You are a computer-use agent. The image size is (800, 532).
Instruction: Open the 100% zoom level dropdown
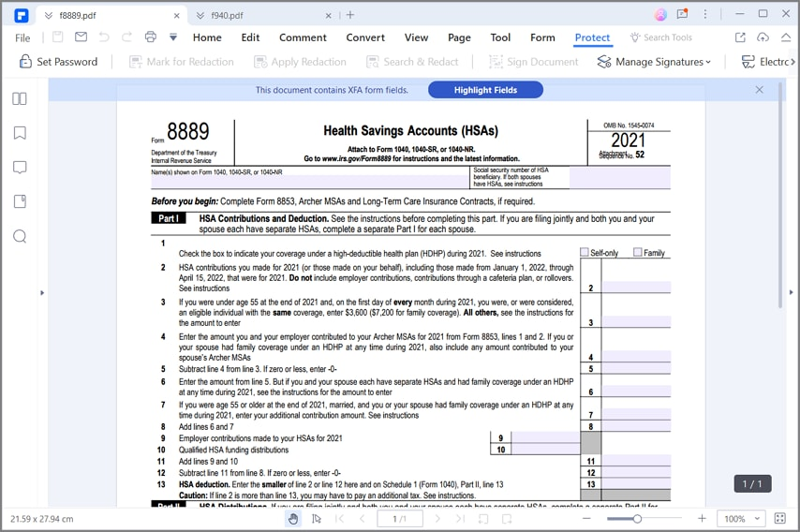click(x=742, y=518)
